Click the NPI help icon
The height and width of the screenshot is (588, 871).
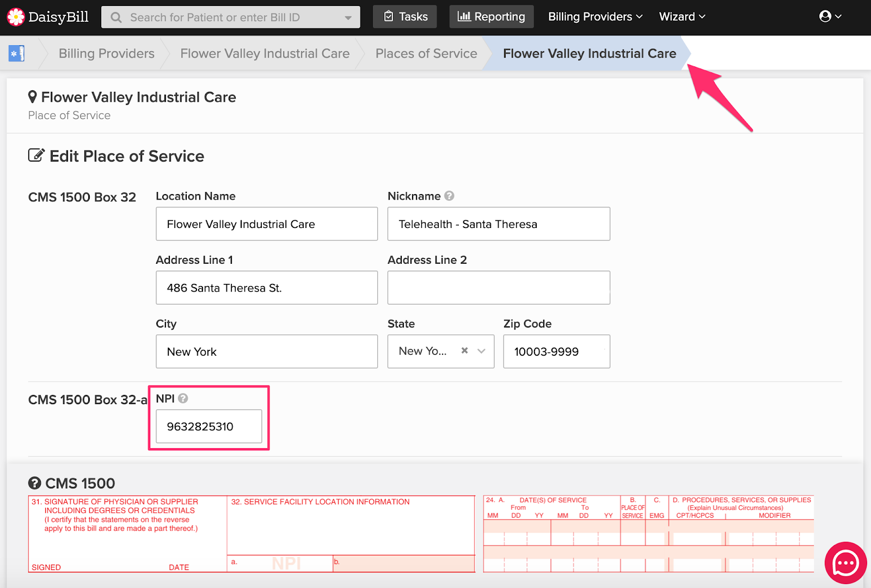[183, 398]
